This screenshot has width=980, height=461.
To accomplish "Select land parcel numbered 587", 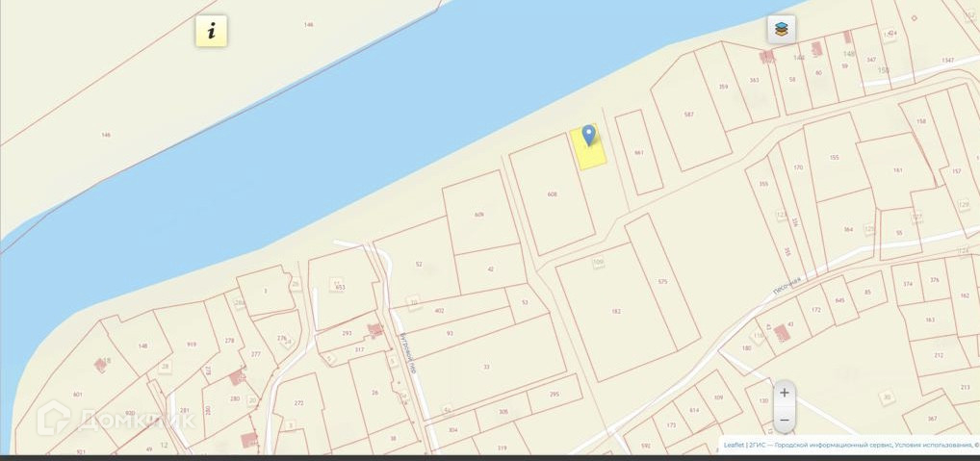I will 690,115.
